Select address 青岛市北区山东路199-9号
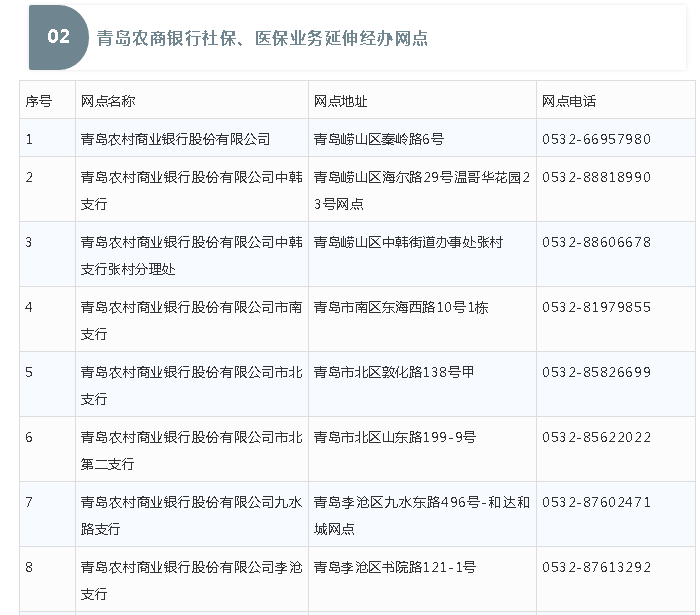 point(395,437)
